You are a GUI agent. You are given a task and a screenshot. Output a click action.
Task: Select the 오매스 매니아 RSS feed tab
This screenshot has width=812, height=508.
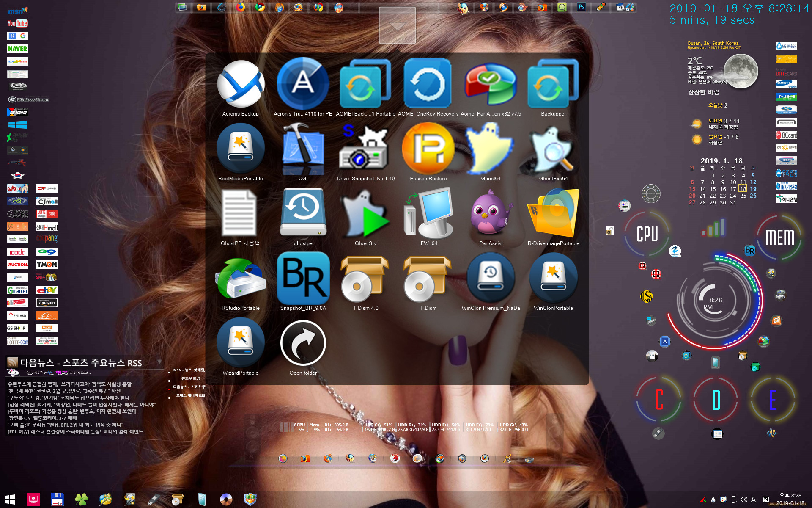pos(190,395)
